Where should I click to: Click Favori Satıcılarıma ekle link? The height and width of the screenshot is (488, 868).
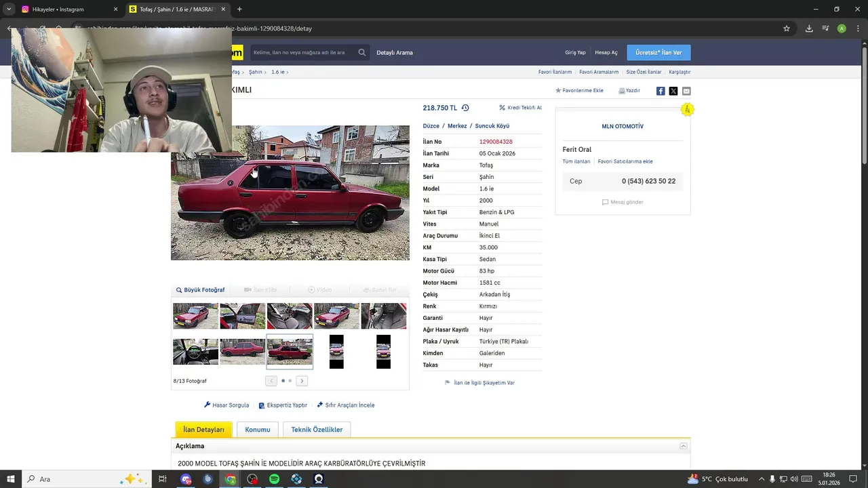click(x=625, y=161)
